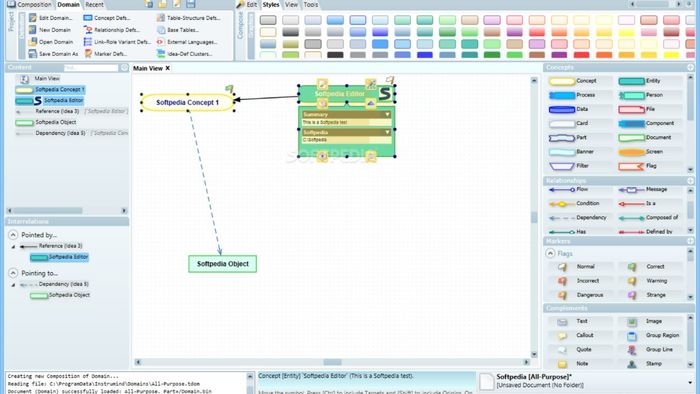Collapse the Flags group

[550, 253]
